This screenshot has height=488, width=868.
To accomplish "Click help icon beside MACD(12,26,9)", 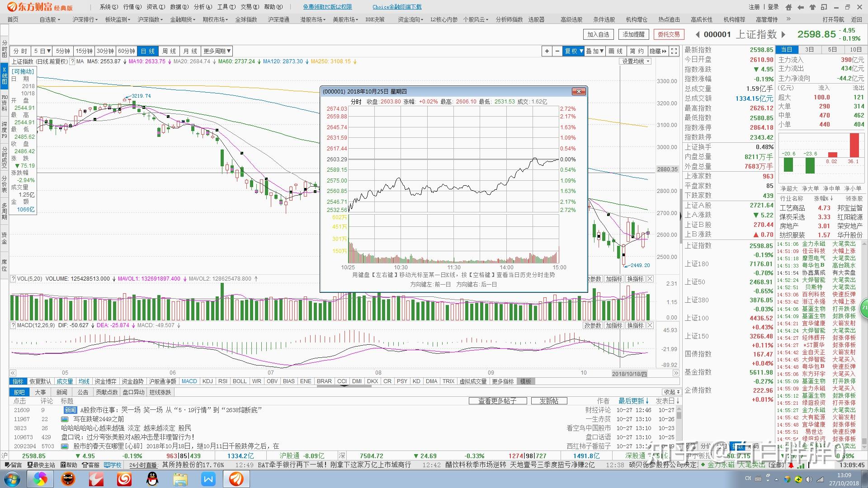I will coord(13,325).
